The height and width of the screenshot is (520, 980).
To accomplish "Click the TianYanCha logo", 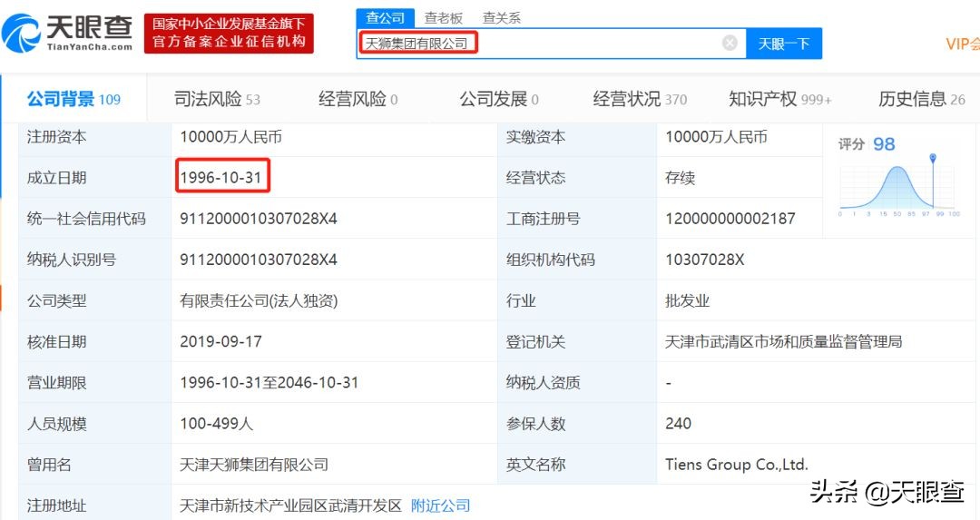I will coord(67,33).
